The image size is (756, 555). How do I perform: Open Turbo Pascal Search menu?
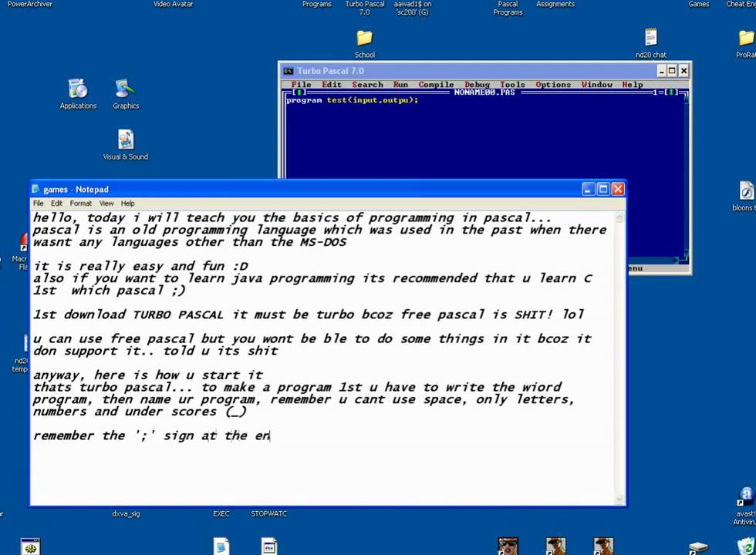[x=367, y=84]
